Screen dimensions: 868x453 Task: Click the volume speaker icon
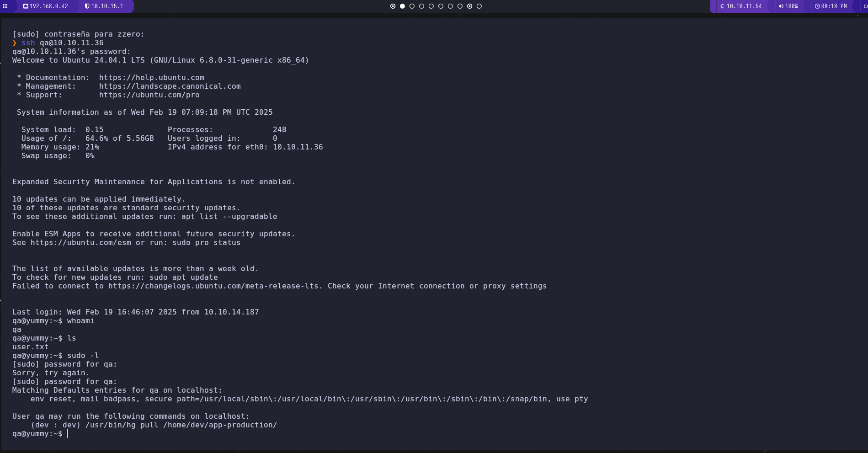781,6
